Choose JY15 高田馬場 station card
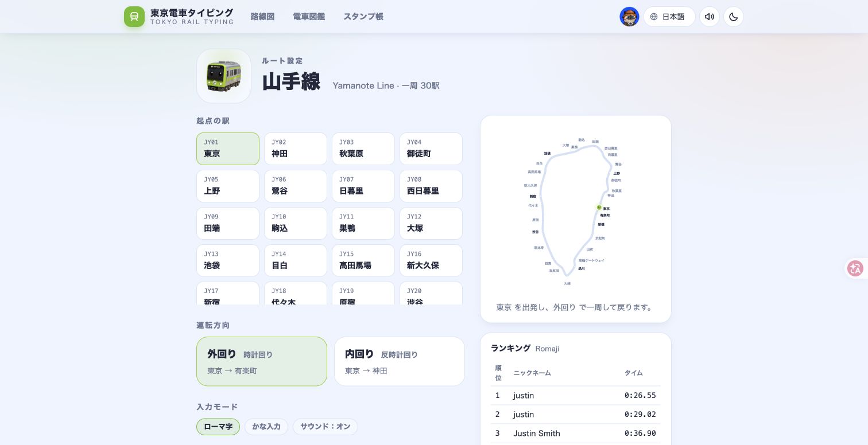This screenshot has width=868, height=445. [363, 260]
